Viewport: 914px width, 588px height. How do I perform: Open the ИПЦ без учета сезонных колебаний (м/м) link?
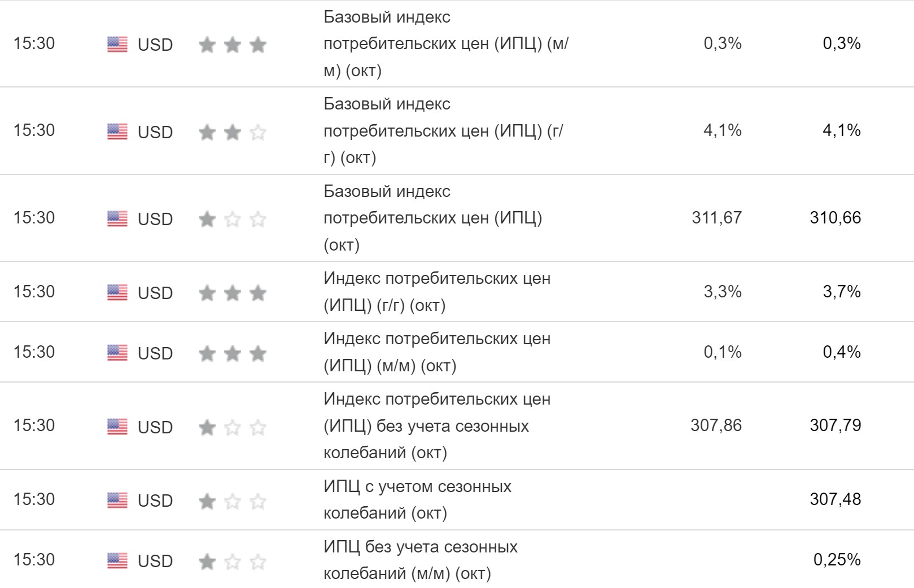point(420,560)
